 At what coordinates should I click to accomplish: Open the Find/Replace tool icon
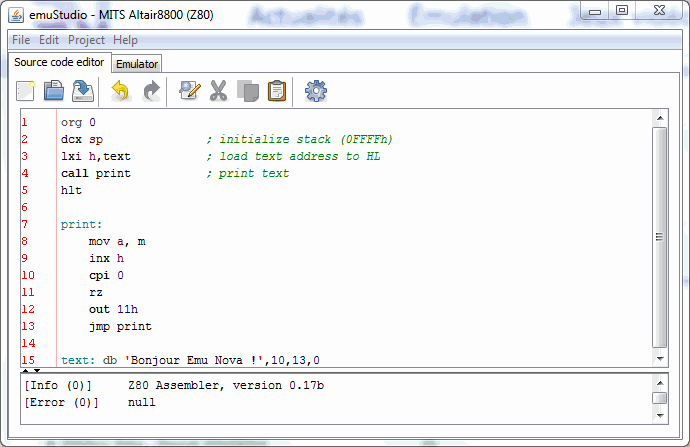pyautogui.click(x=188, y=92)
